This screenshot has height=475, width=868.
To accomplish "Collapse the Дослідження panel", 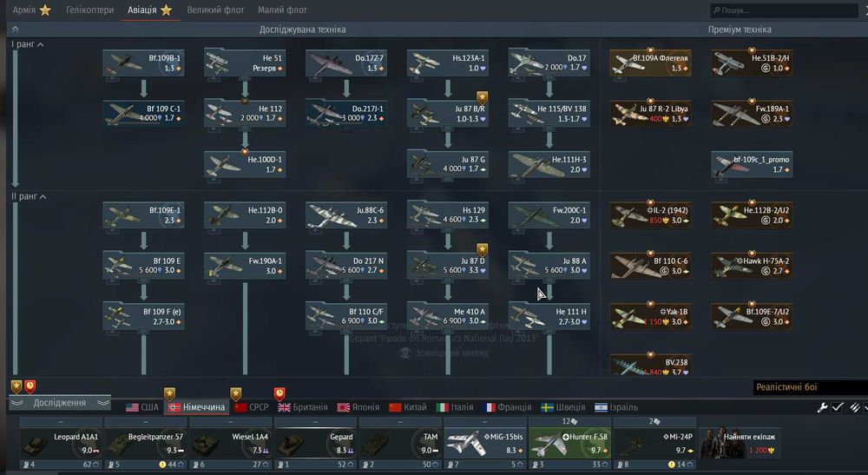I will pos(60,403).
